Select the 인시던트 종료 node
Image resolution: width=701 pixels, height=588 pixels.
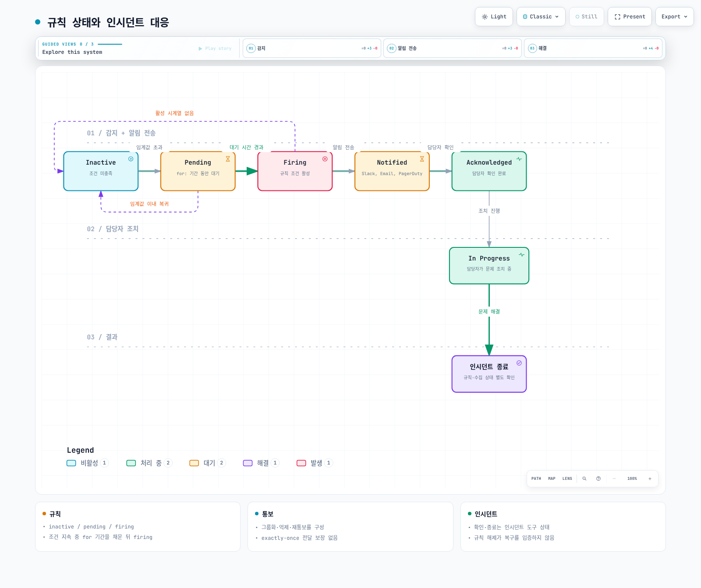[489, 374]
